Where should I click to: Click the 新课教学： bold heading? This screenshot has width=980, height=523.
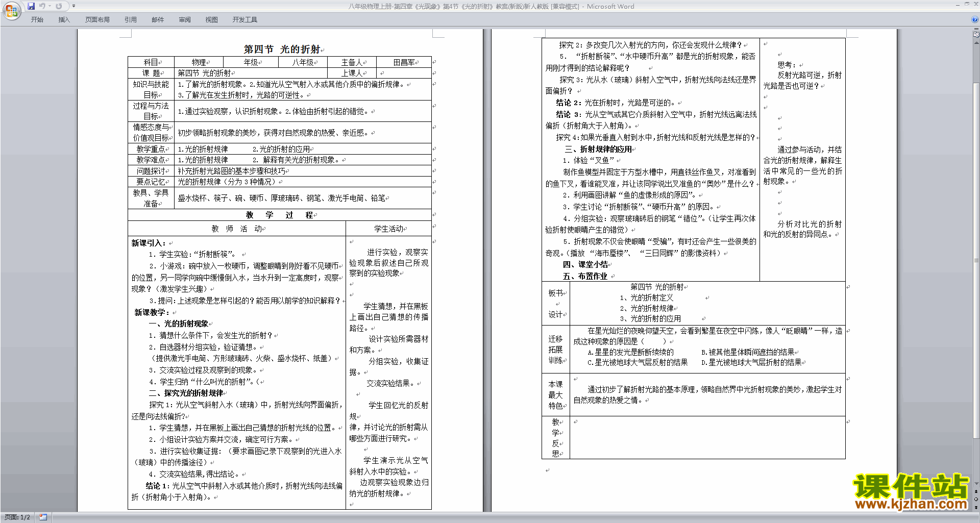[x=152, y=312]
